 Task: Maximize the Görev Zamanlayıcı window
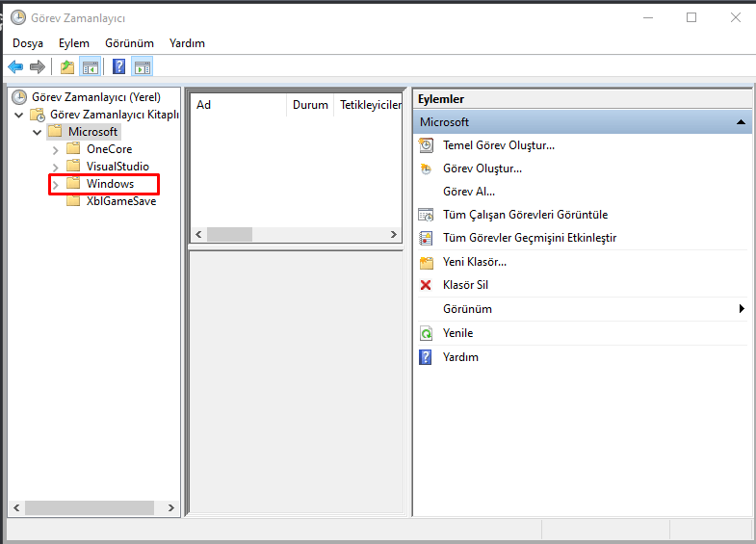point(691,18)
